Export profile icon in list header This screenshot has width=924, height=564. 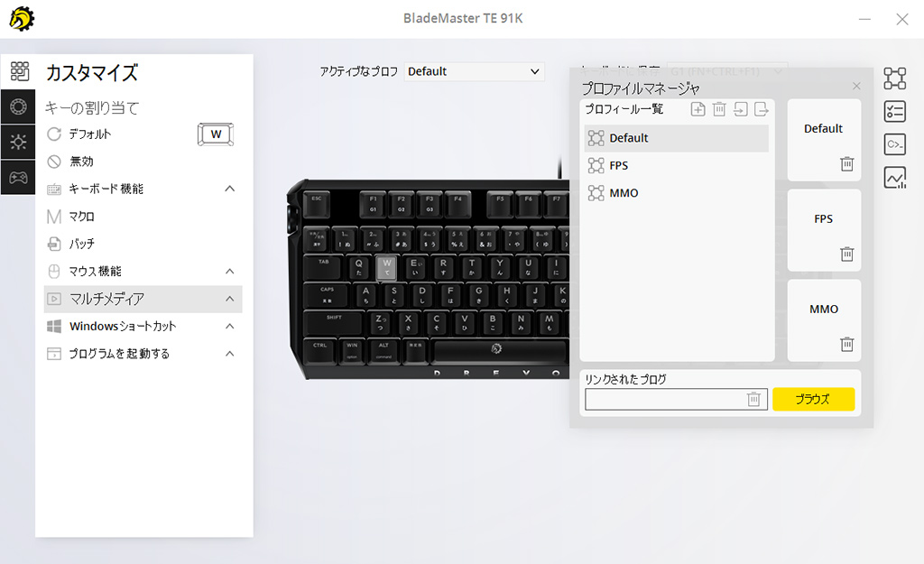[761, 109]
